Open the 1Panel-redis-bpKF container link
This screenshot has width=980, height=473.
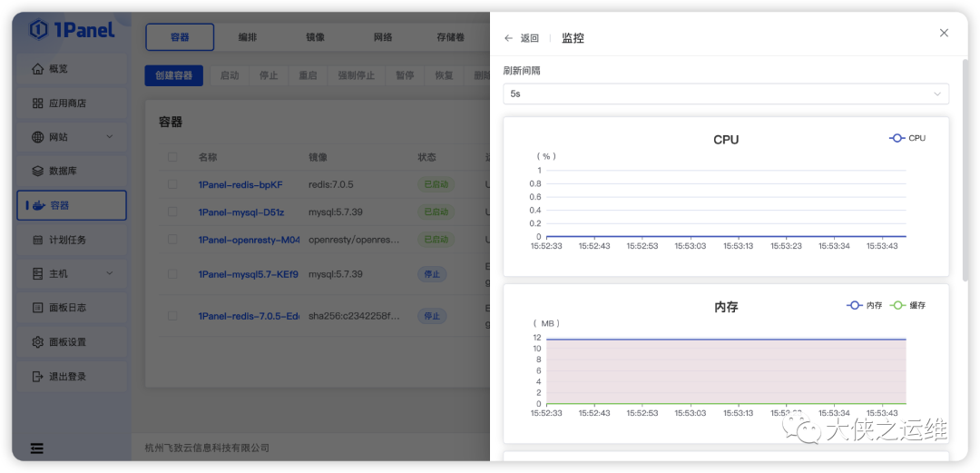240,184
